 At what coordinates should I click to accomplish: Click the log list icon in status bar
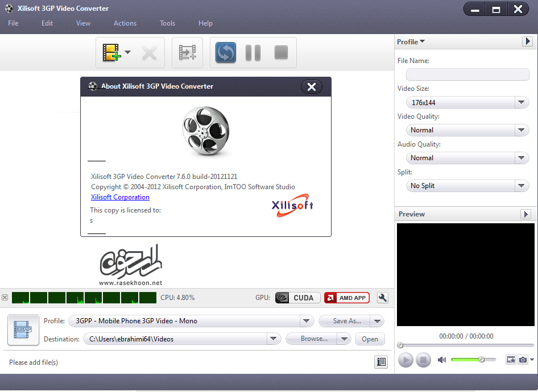pyautogui.click(x=381, y=362)
